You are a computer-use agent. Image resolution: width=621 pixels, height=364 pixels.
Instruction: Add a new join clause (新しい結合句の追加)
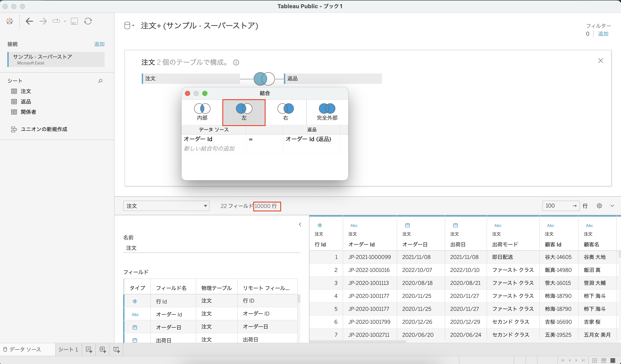209,148
